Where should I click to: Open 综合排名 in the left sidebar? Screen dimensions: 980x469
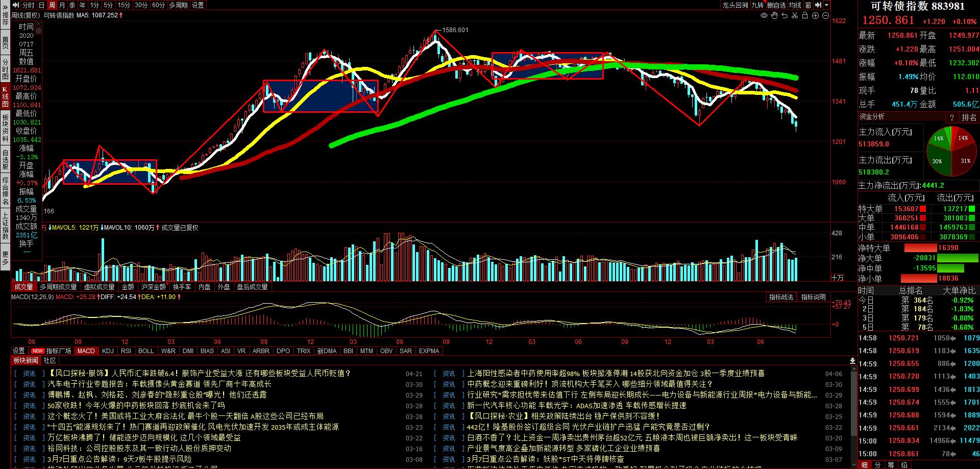click(5, 191)
